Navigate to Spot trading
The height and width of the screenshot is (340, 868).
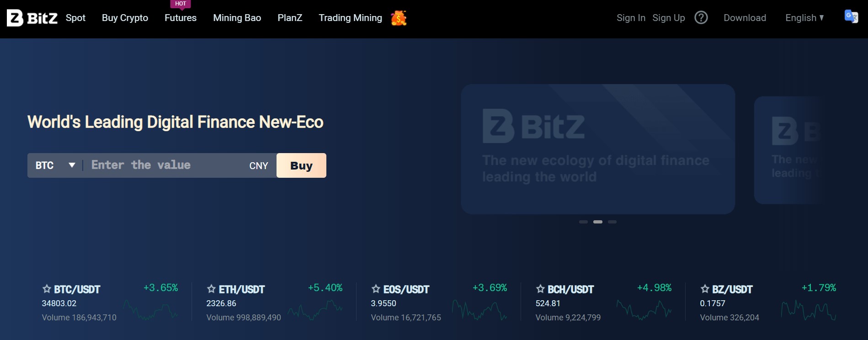75,18
